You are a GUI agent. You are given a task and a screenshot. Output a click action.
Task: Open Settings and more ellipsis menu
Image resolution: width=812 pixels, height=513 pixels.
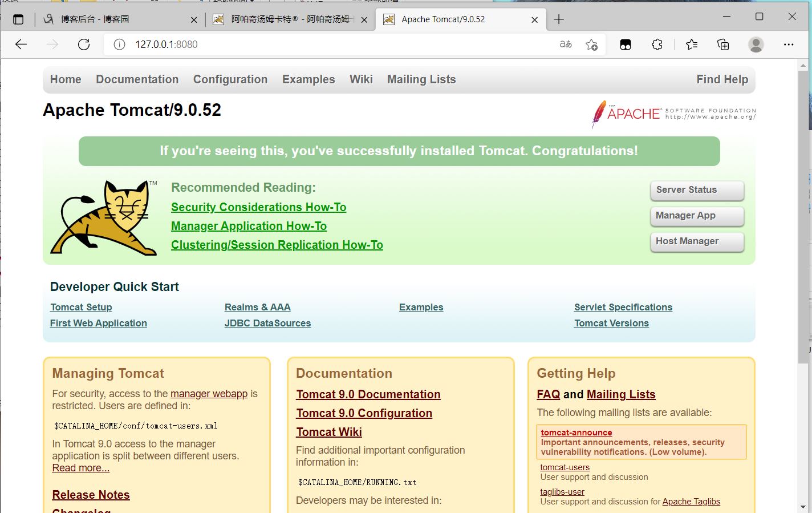[789, 45]
